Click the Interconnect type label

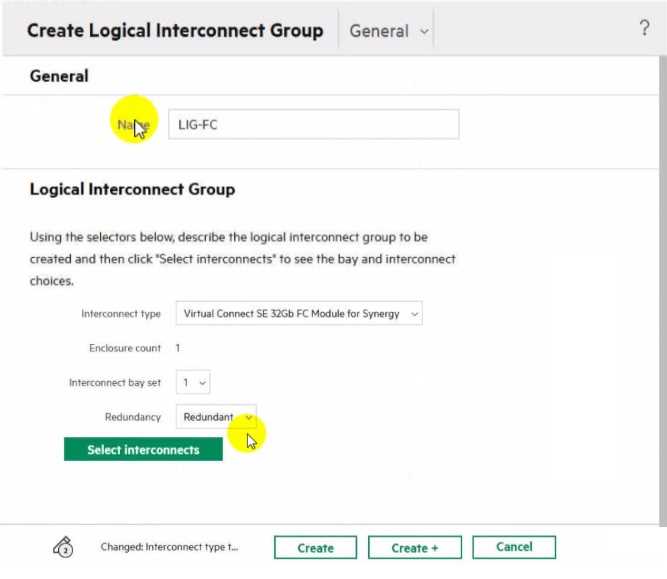tap(121, 314)
